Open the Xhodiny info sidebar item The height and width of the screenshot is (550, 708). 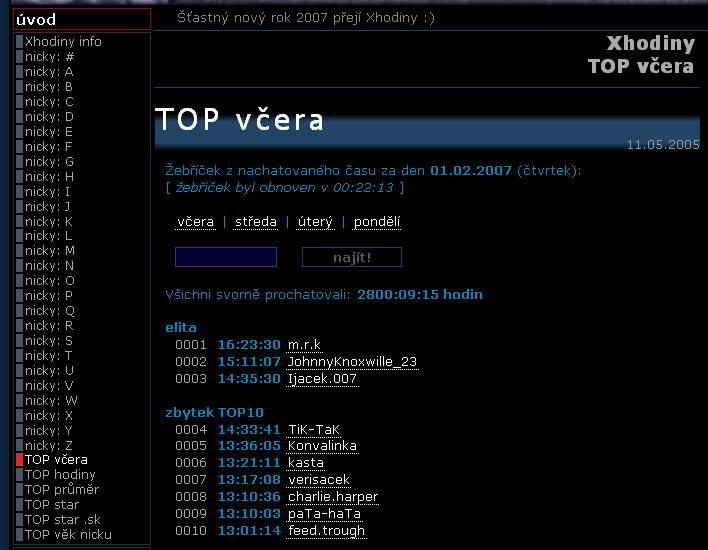[x=63, y=42]
